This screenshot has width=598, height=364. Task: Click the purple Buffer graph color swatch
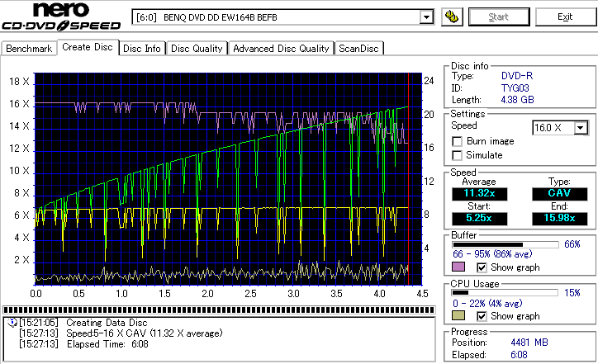pos(458,267)
